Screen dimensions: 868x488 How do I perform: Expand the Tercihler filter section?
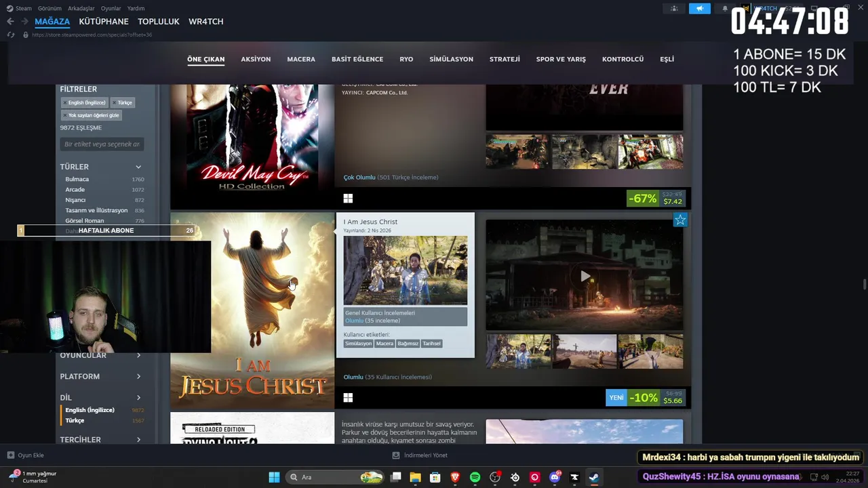tap(100, 439)
